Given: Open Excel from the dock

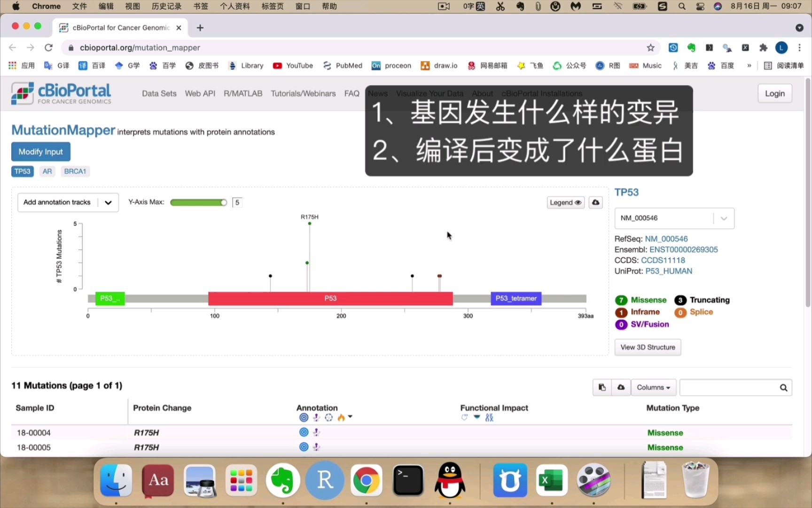Looking at the screenshot, I should click(552, 480).
